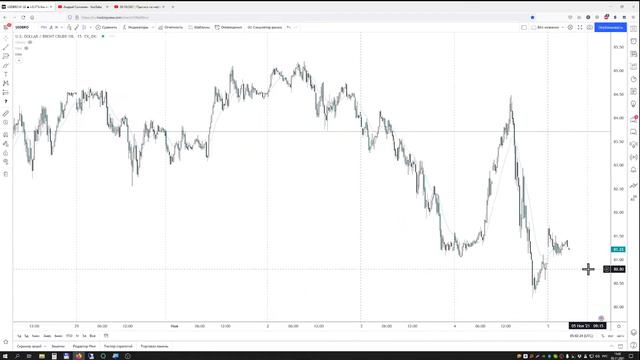Open the notifications bell in right sidebar
The height and width of the screenshot is (360, 640).
(633, 169)
